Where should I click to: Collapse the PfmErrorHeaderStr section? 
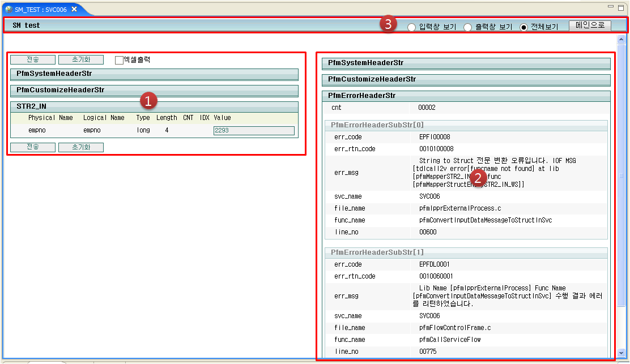[466, 96]
